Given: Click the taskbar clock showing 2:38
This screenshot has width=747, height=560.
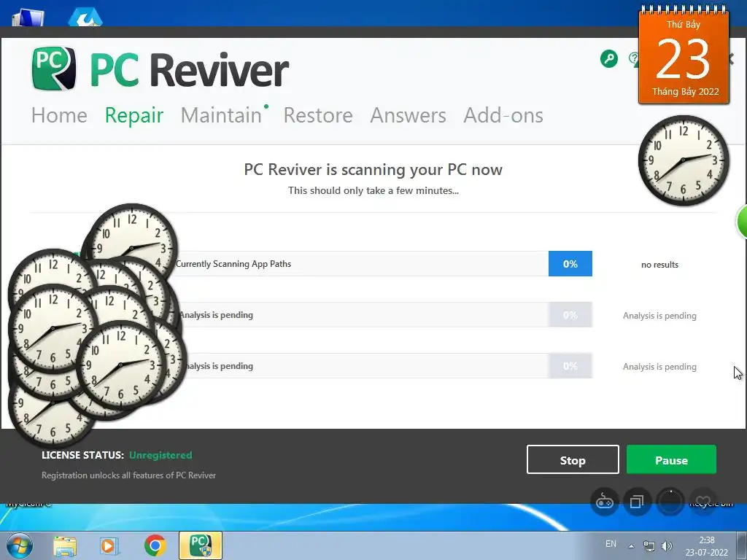Looking at the screenshot, I should (707, 546).
